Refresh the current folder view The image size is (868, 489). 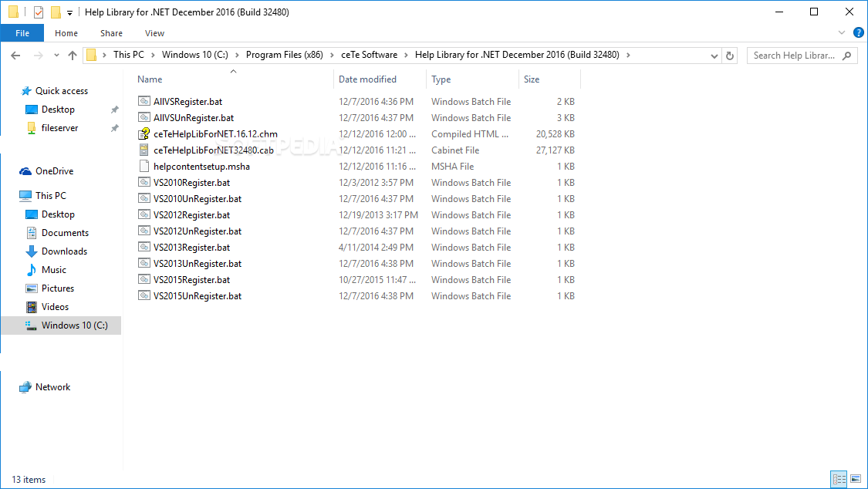pos(730,56)
